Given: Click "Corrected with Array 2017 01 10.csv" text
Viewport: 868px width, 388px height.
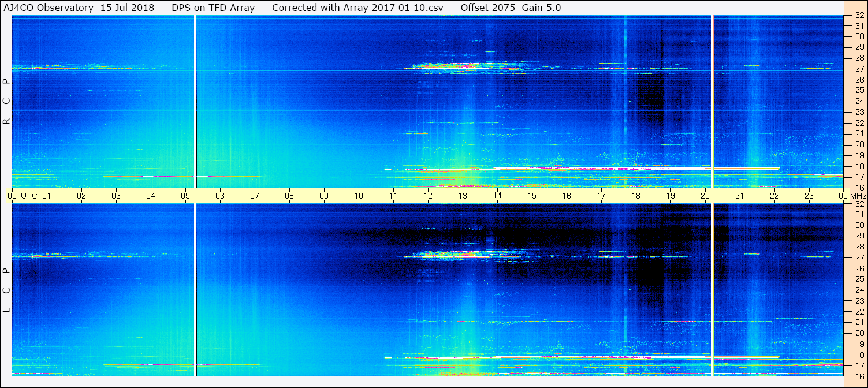Looking at the screenshot, I should click(357, 8).
